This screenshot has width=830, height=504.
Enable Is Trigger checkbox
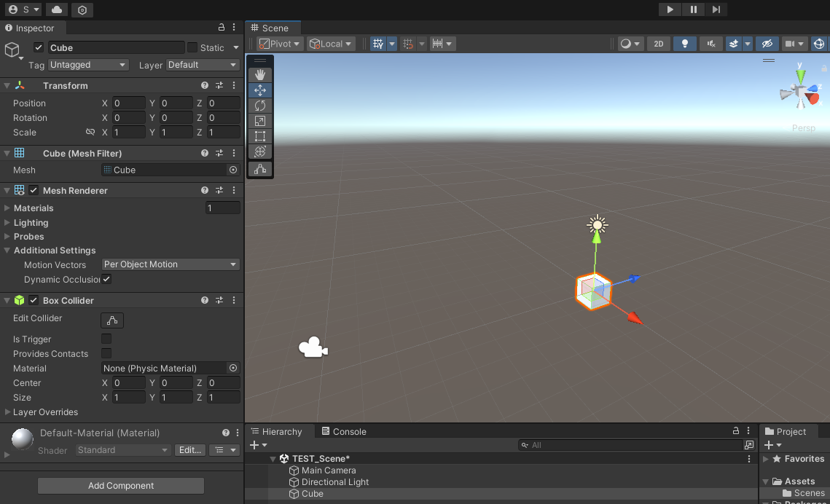click(x=106, y=339)
